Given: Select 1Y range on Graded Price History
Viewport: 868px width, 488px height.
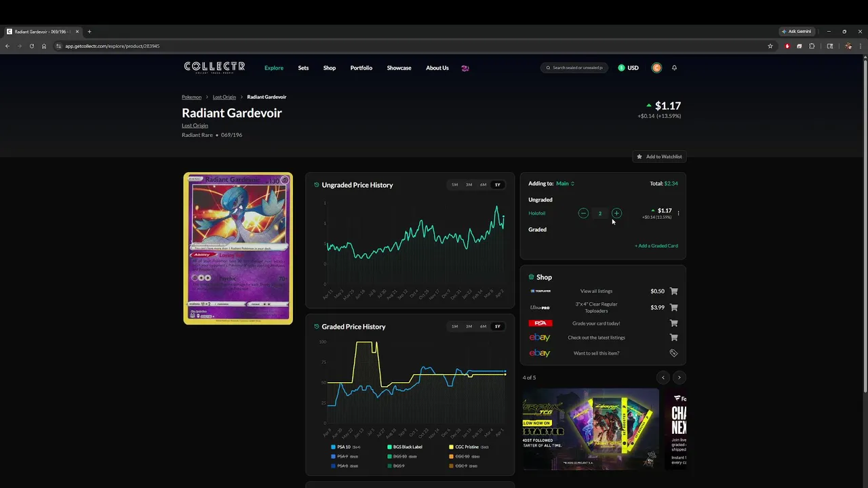Looking at the screenshot, I should coord(497,327).
